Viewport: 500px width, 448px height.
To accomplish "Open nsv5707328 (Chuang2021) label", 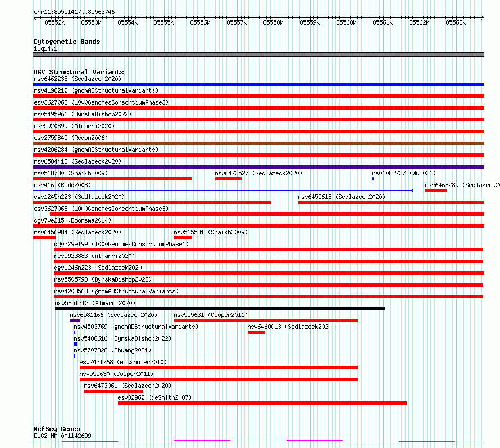I will (112, 350).
